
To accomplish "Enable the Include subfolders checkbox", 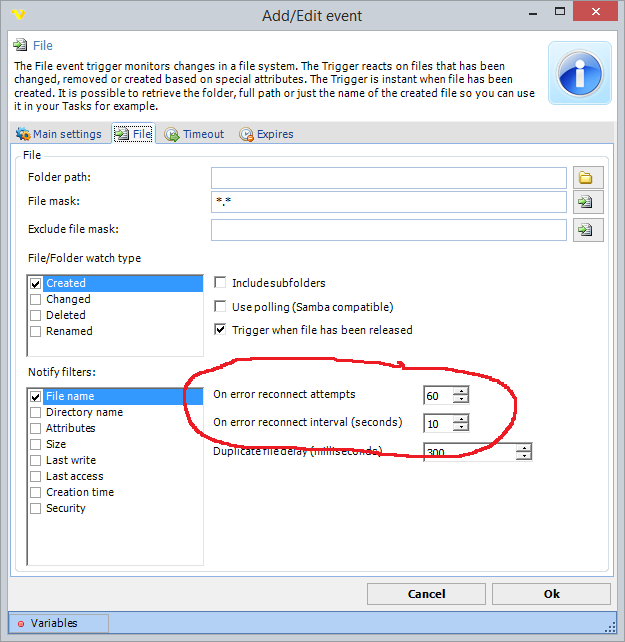I will coord(221,283).
